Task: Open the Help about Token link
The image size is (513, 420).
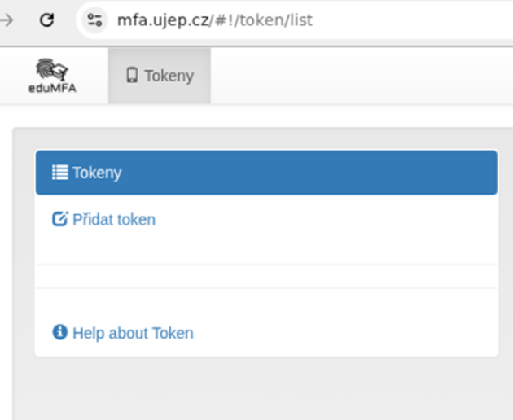Action: (x=123, y=333)
